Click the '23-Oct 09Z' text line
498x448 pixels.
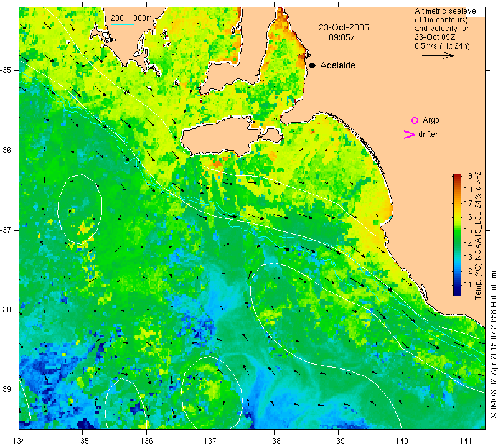[435, 37]
